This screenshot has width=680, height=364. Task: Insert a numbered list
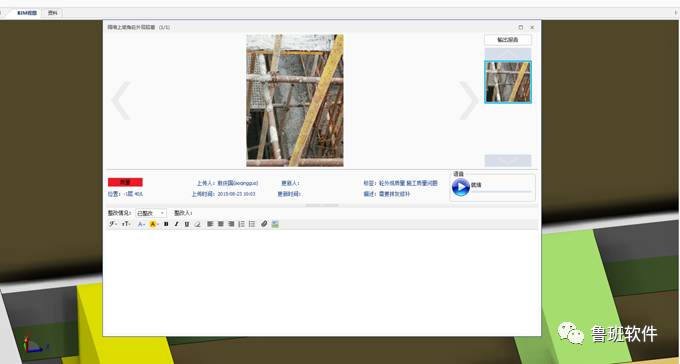tap(242, 224)
